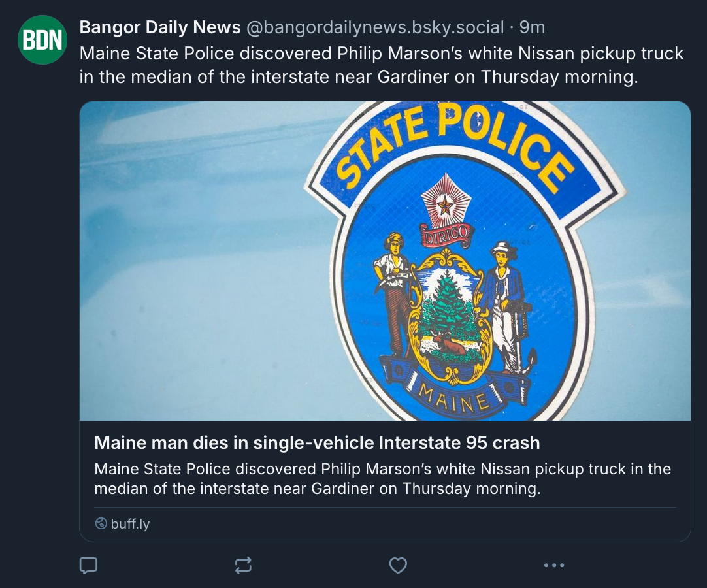This screenshot has height=588, width=707.
Task: Click the BDN profile avatar
Action: pos(42,40)
